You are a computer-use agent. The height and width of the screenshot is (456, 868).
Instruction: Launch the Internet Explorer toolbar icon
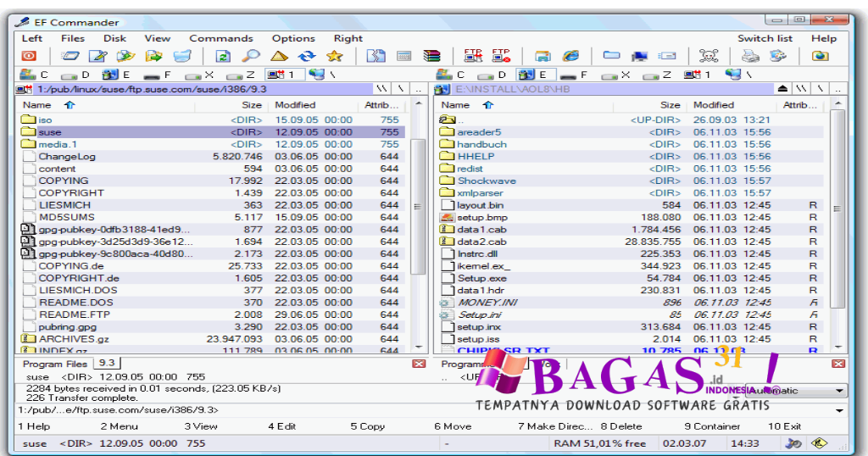pyautogui.click(x=570, y=56)
